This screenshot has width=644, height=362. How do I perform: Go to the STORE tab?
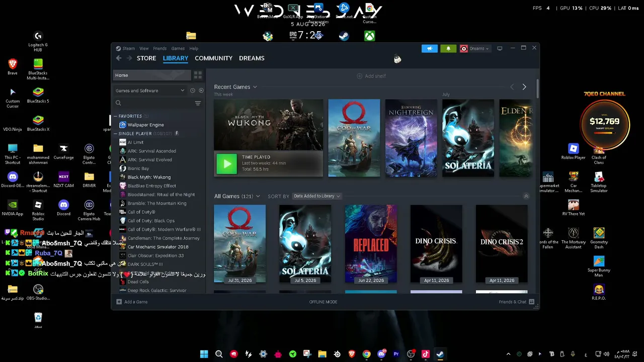point(146,58)
